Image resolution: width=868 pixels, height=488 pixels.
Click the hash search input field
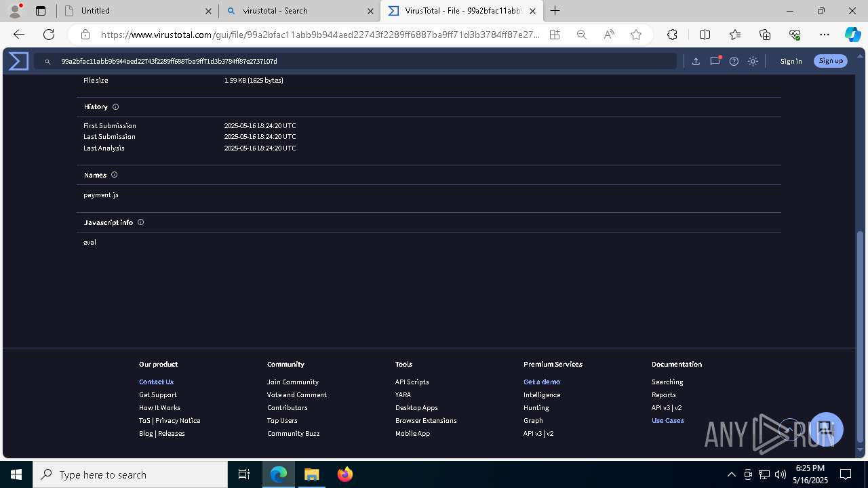click(355, 61)
